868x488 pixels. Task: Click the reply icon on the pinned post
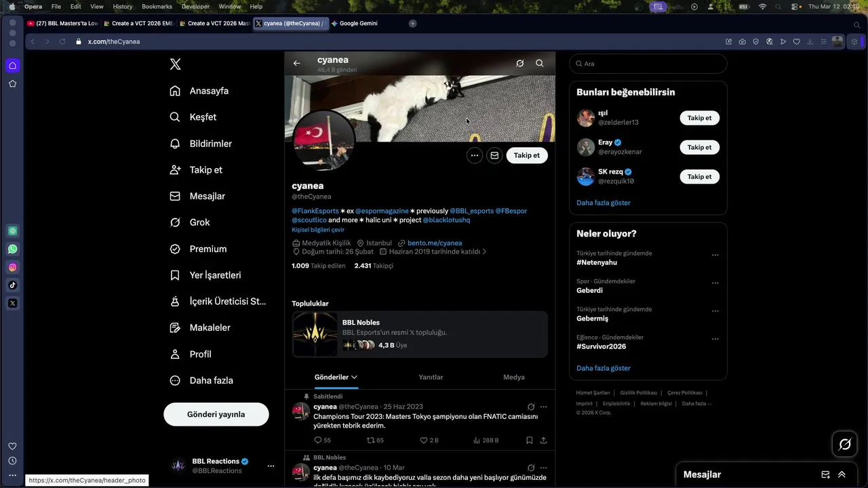point(318,440)
